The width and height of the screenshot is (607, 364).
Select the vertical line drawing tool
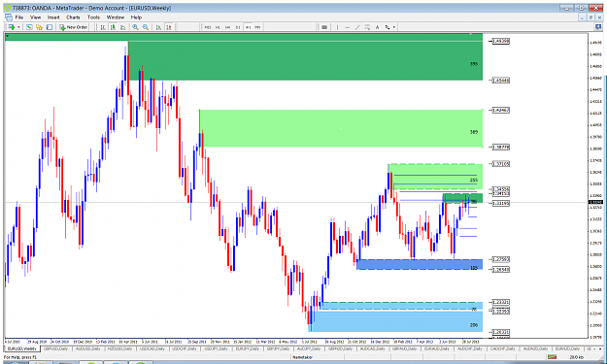[337, 27]
